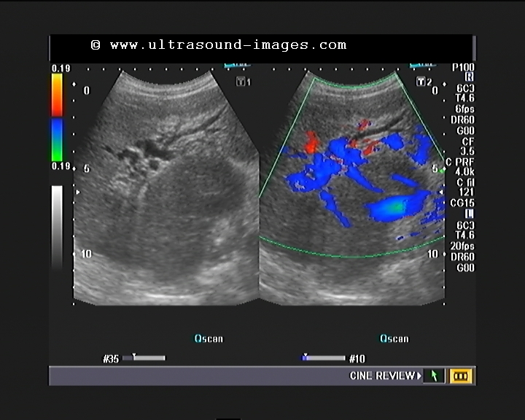
Task: Click the 20fps frame rate text
Action: point(462,246)
